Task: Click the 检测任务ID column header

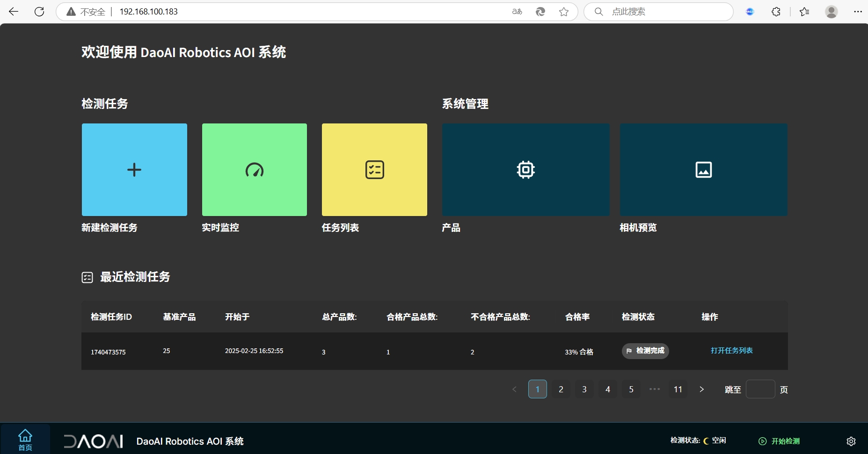Action: (111, 317)
